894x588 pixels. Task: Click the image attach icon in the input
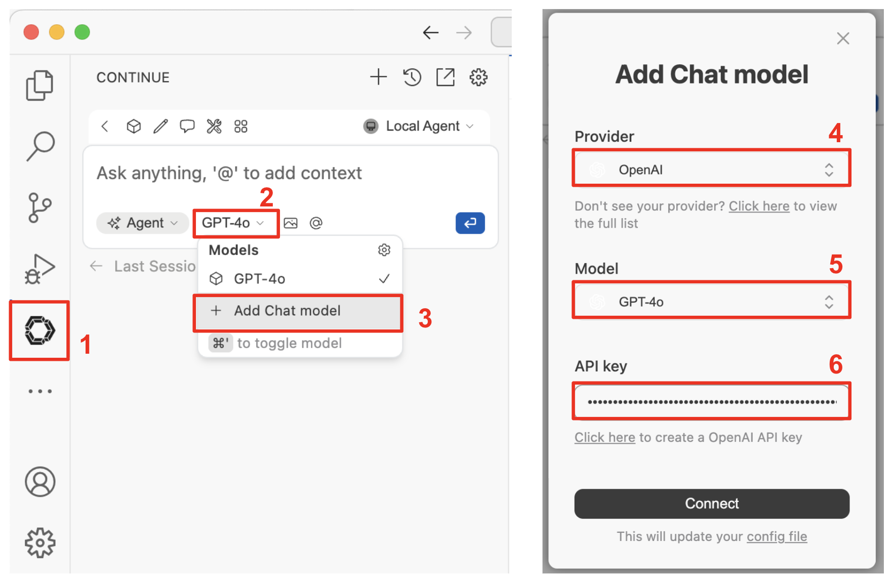click(291, 223)
